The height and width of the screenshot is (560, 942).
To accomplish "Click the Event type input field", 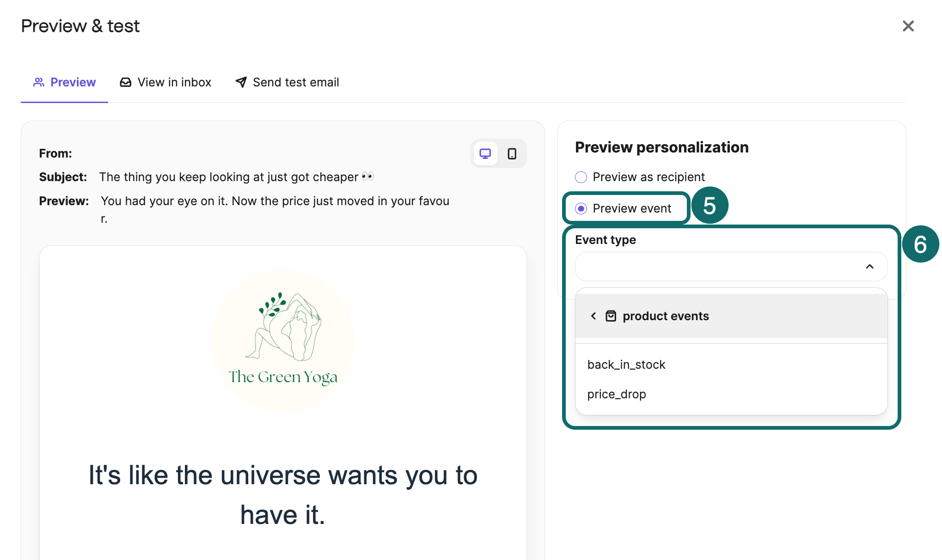I will 731,267.
